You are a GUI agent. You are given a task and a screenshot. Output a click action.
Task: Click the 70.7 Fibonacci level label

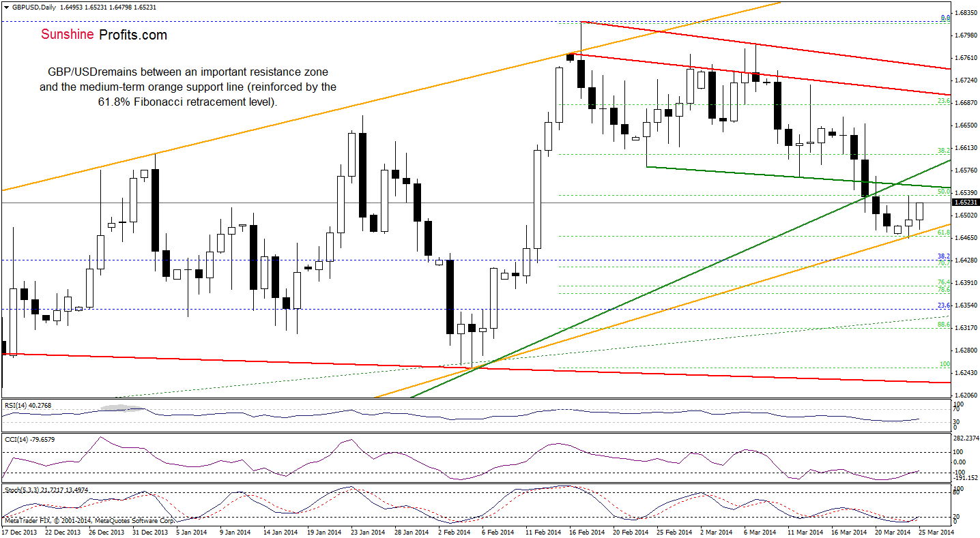point(945,263)
